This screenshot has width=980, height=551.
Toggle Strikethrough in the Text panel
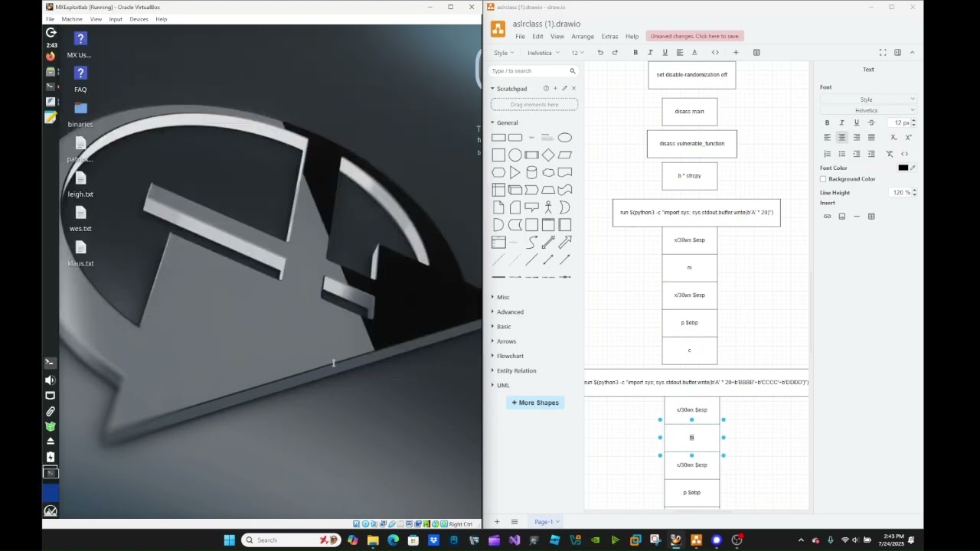tap(871, 122)
